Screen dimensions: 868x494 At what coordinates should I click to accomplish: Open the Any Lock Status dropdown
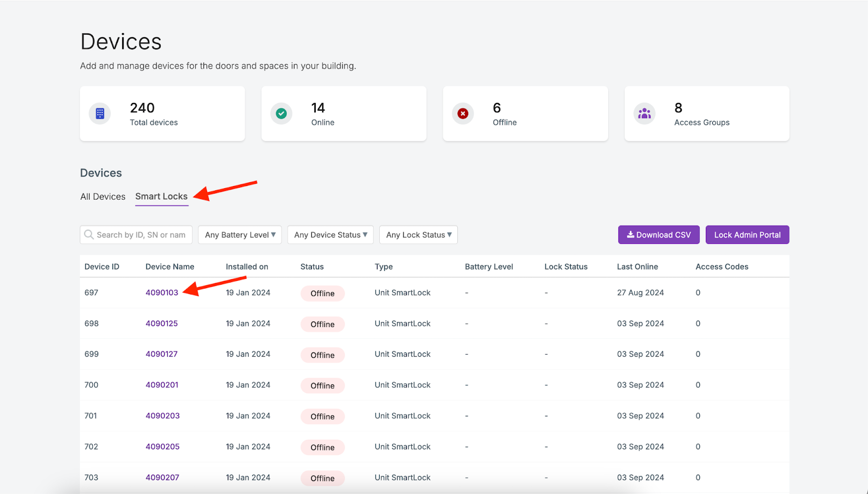(x=418, y=235)
